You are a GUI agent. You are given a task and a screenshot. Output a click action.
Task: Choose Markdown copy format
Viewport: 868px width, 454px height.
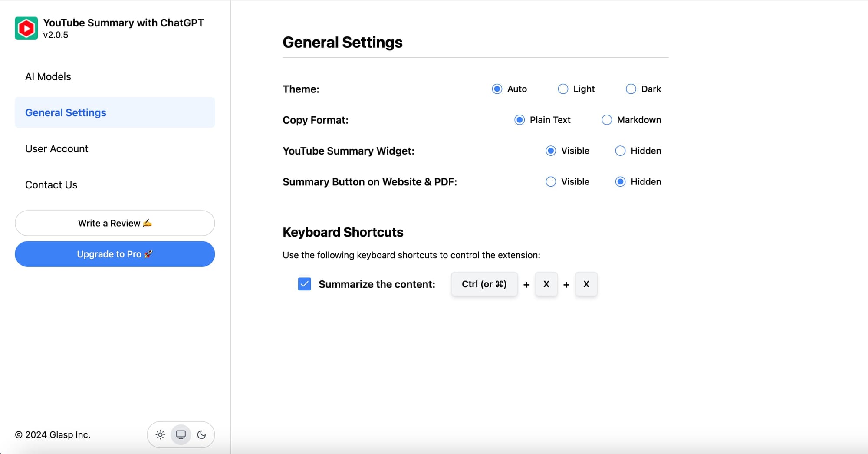click(x=607, y=120)
